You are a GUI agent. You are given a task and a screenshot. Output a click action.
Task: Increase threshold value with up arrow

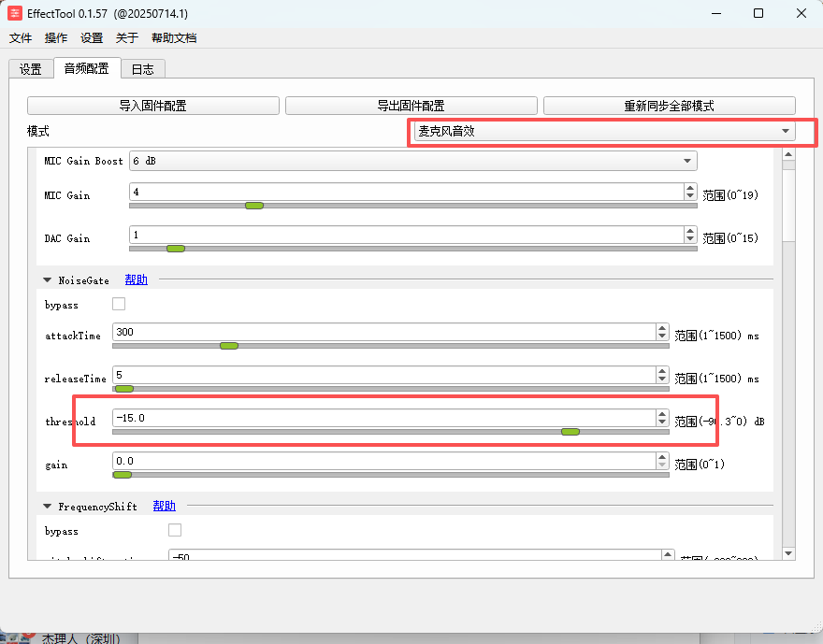pyautogui.click(x=662, y=414)
